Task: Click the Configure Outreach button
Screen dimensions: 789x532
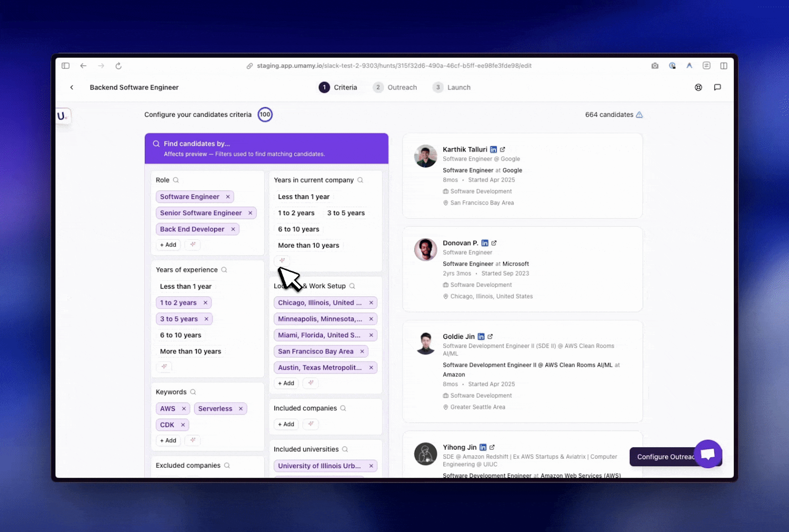Action: click(x=665, y=457)
